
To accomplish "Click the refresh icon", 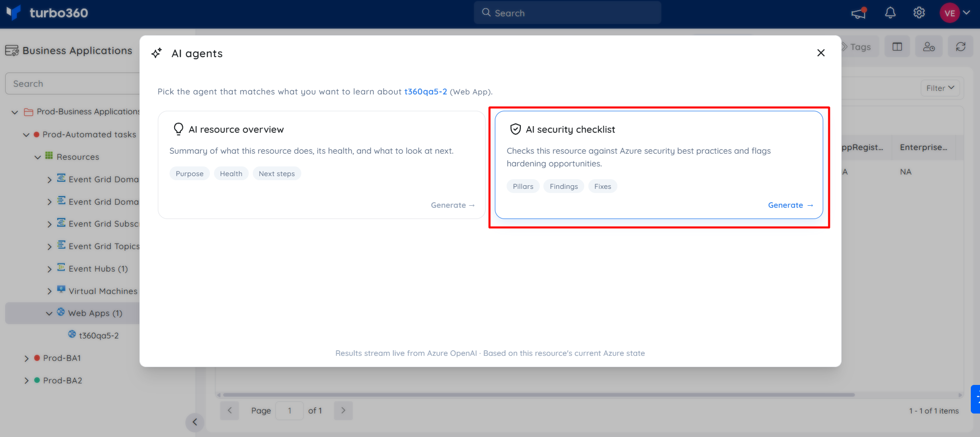I will pos(961,47).
